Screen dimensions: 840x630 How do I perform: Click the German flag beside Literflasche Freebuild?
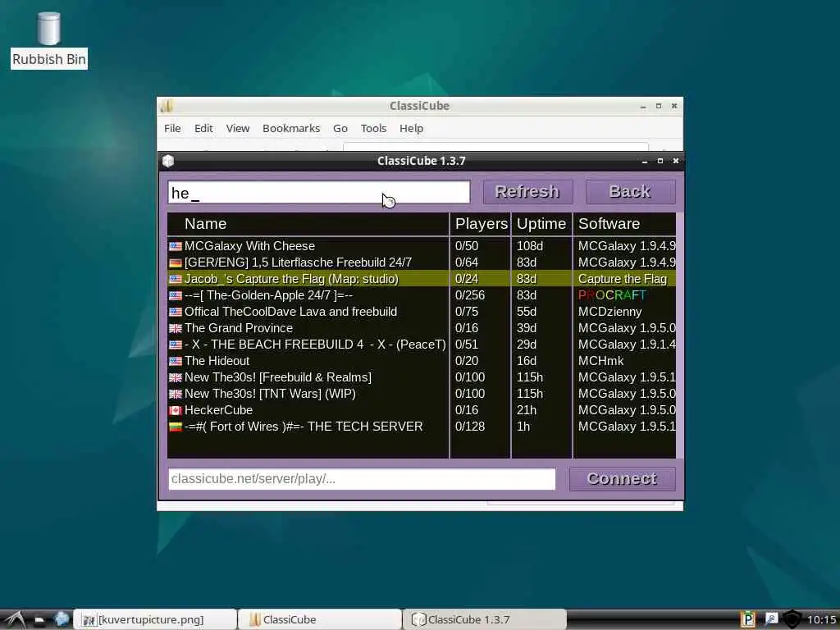click(176, 263)
